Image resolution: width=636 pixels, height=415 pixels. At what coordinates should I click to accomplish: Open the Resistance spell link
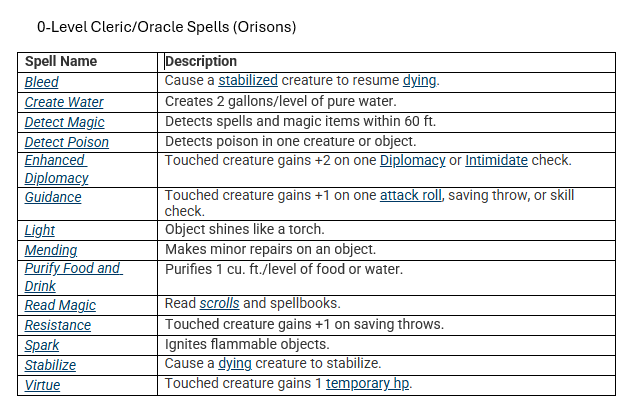[58, 325]
